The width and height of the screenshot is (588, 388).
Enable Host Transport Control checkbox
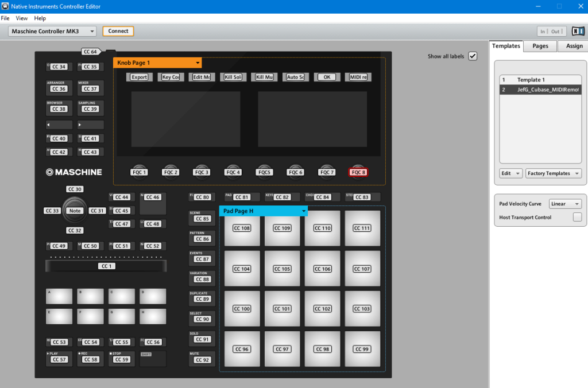tap(577, 217)
